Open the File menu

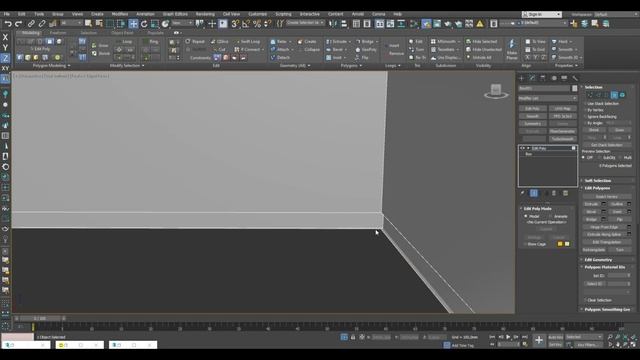(x=7, y=14)
